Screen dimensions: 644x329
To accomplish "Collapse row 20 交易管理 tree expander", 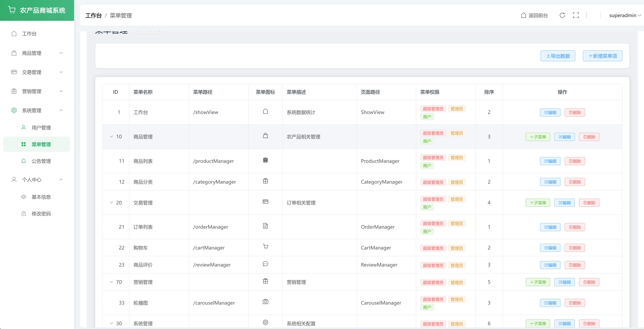I will click(111, 203).
